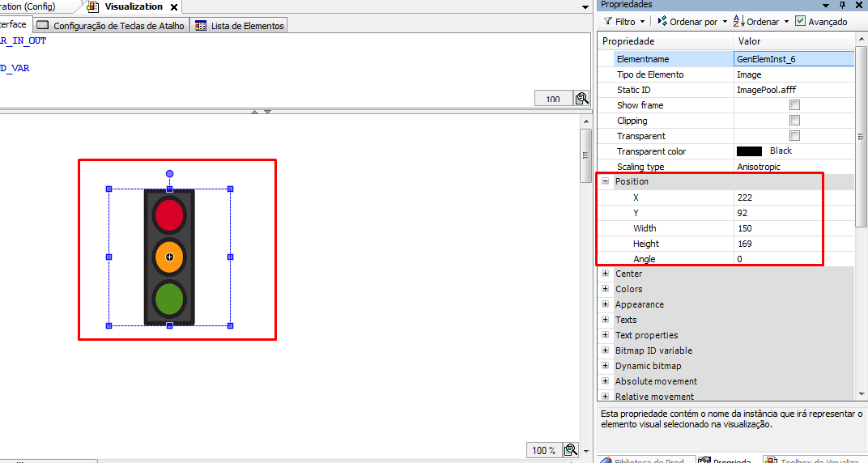Click the zoom magnifier icon in the interface editor

581,99
